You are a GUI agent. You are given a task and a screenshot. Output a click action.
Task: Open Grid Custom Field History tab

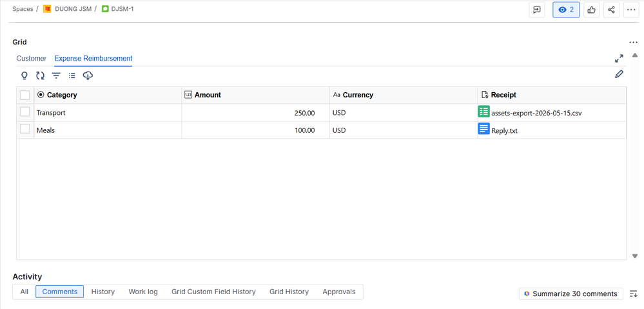[213, 292]
